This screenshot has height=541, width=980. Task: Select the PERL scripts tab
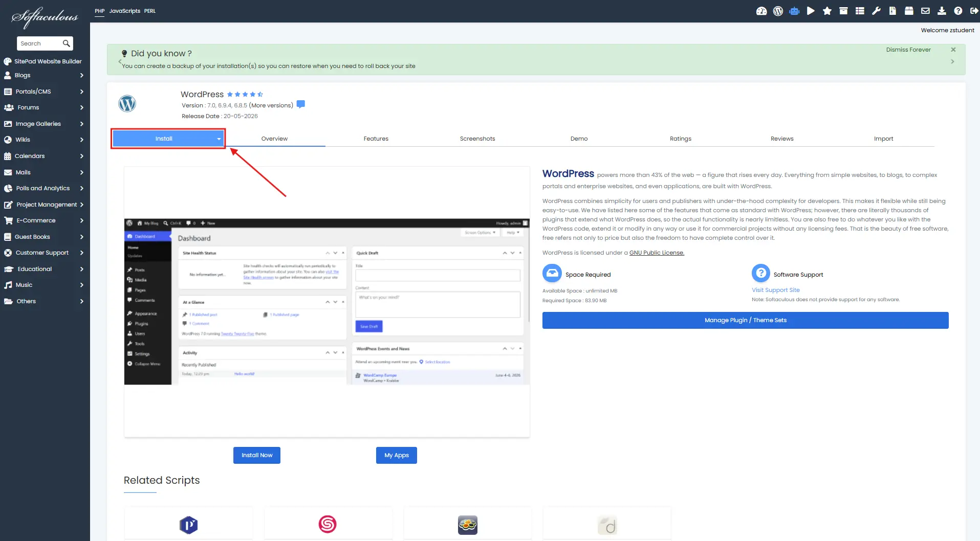pos(149,11)
